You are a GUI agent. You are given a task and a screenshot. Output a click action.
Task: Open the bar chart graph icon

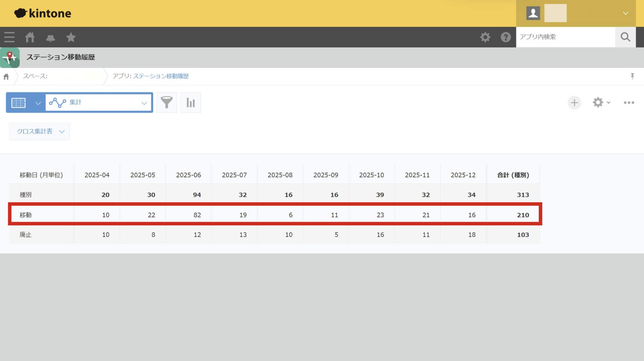pyautogui.click(x=191, y=103)
